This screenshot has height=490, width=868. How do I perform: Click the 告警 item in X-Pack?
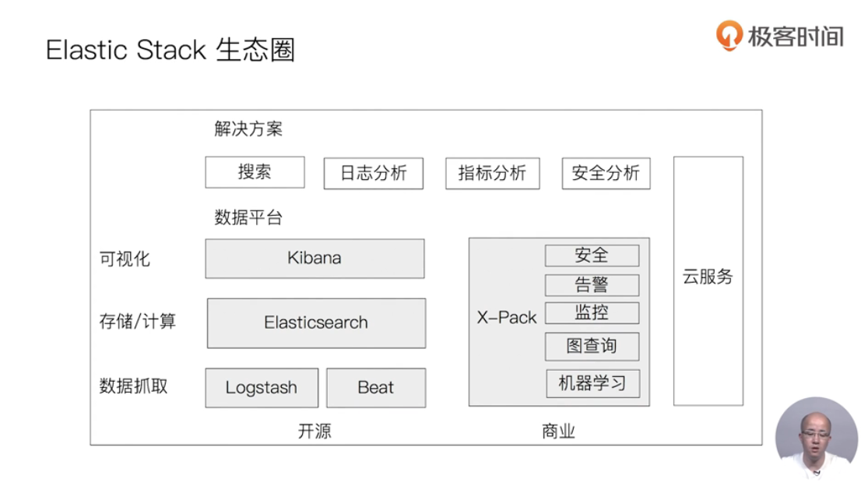click(x=592, y=284)
